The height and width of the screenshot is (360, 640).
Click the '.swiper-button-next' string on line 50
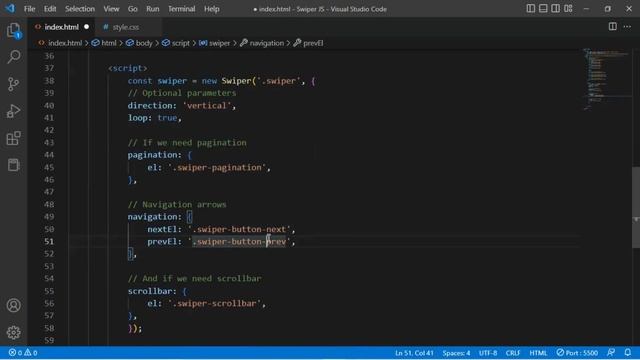239,229
